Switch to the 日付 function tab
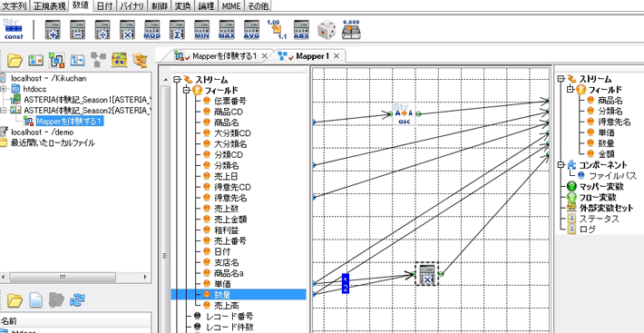 (104, 6)
